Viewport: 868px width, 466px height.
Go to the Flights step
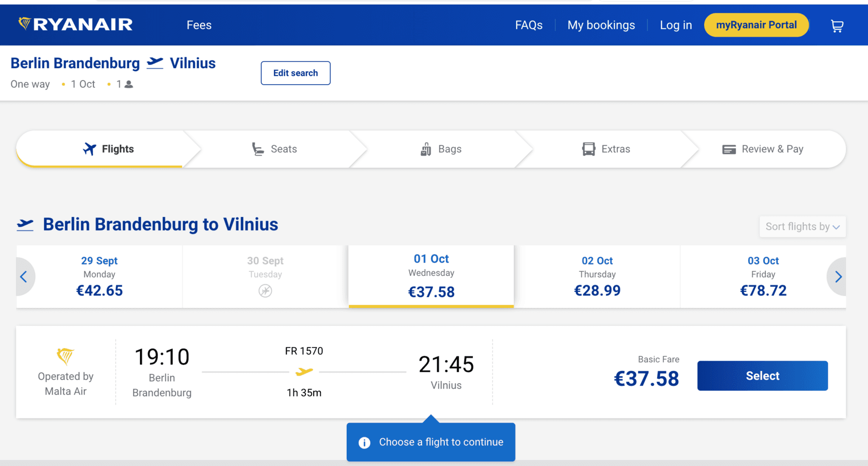(109, 149)
